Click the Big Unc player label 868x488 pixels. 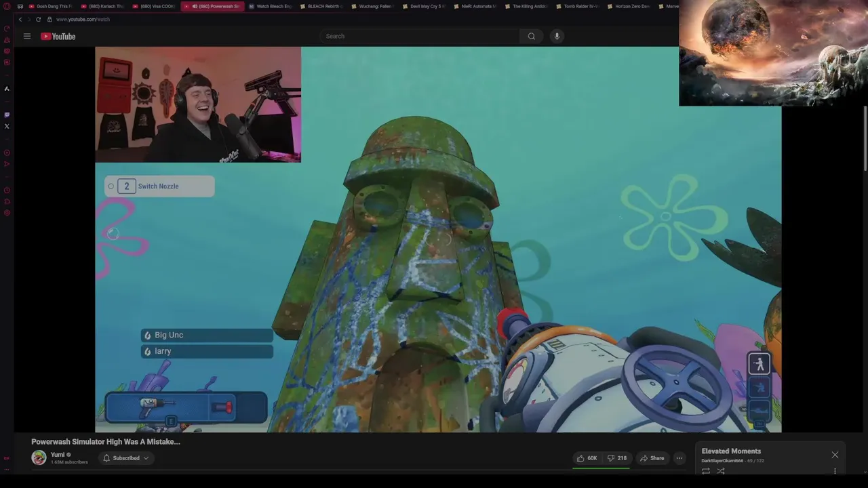[207, 335]
